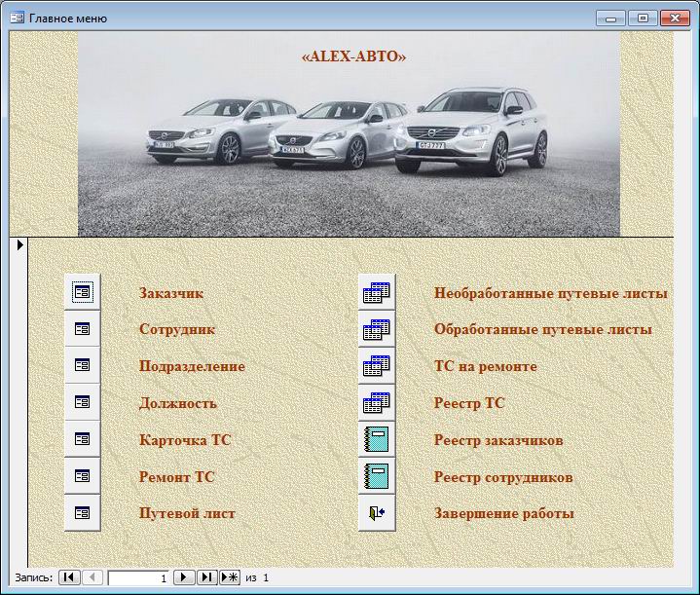
Task: Click the record number input field
Action: (x=138, y=577)
